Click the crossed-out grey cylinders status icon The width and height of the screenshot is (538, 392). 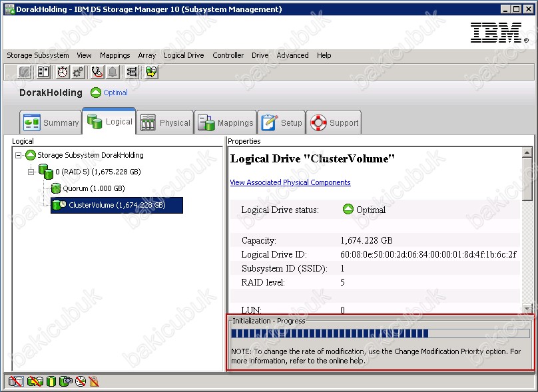click(x=16, y=381)
